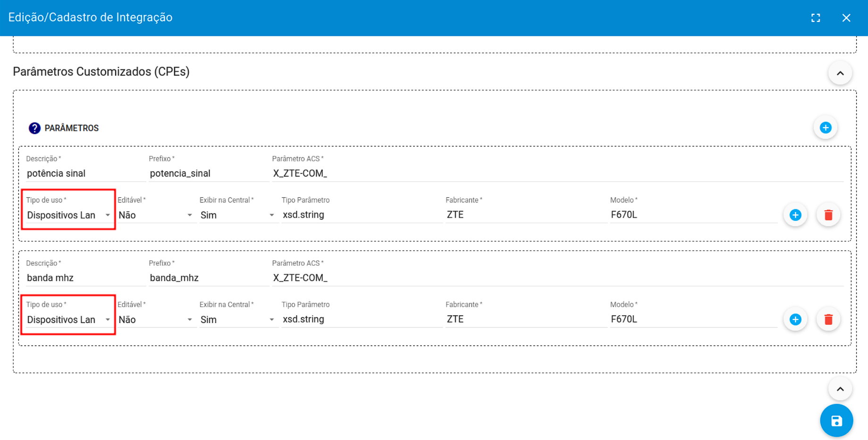Click Tipo Parâmetro field in banda mhz row
Image resolution: width=868 pixels, height=440 pixels.
point(362,319)
